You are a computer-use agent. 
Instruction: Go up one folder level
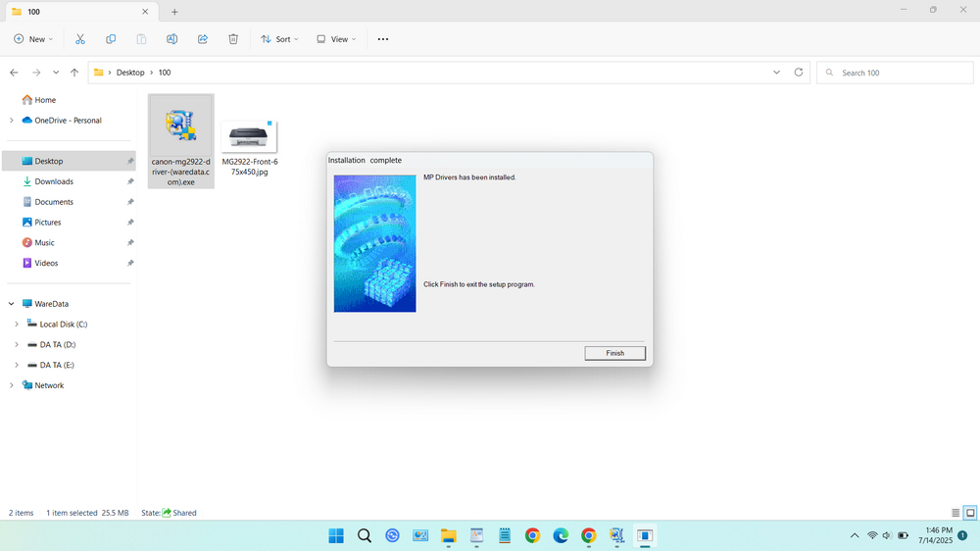coord(74,73)
